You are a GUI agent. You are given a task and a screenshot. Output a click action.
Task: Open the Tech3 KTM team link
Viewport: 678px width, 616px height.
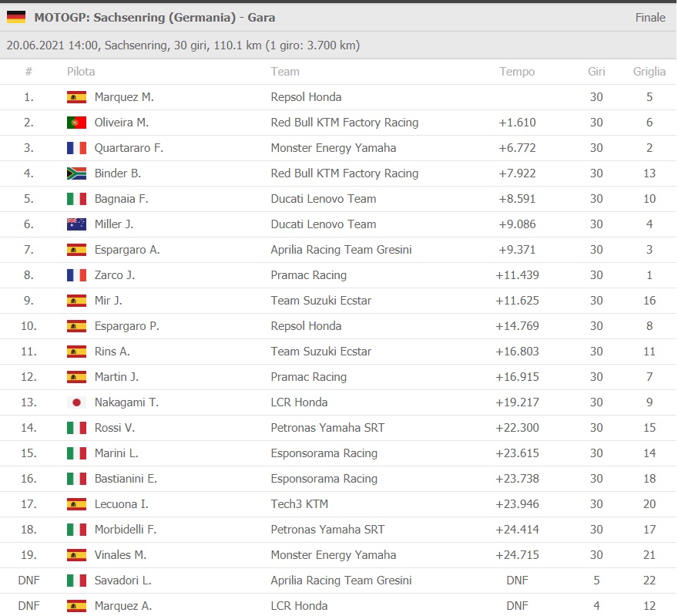pos(299,504)
